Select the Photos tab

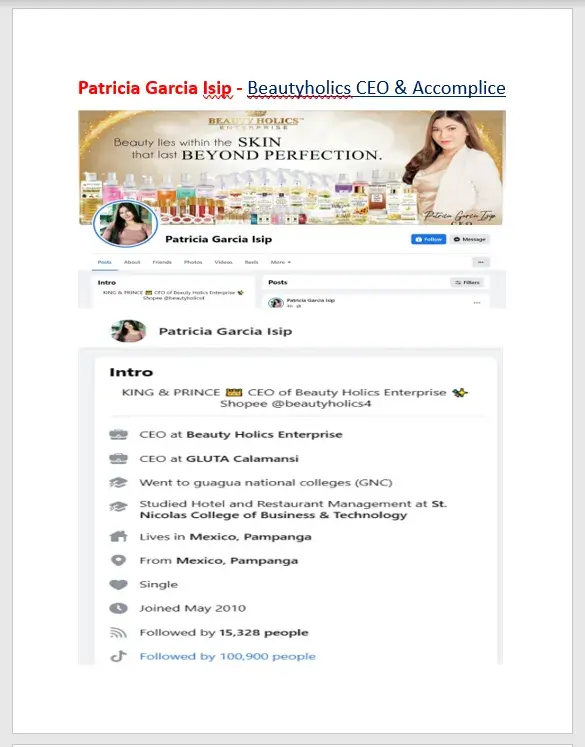(x=193, y=262)
